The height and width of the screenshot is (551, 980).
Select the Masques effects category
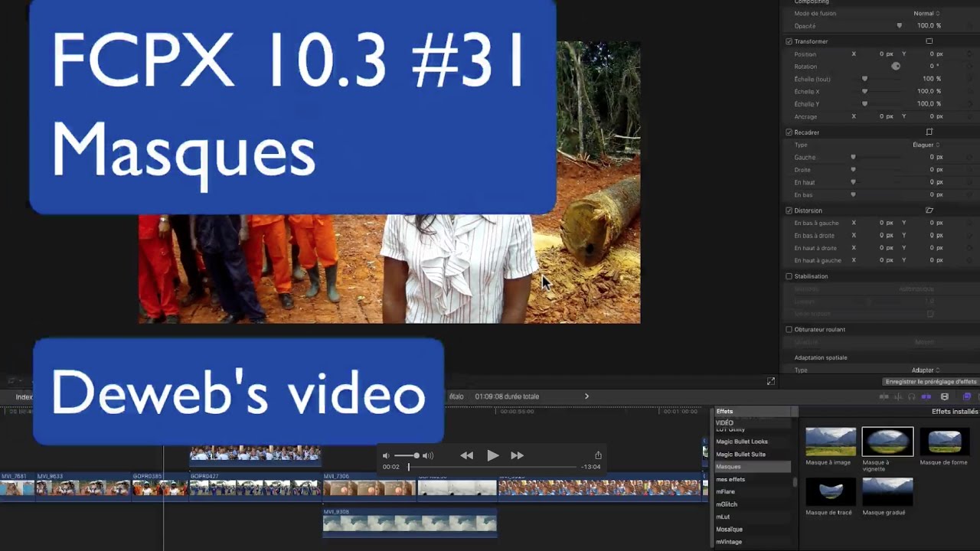pos(752,467)
